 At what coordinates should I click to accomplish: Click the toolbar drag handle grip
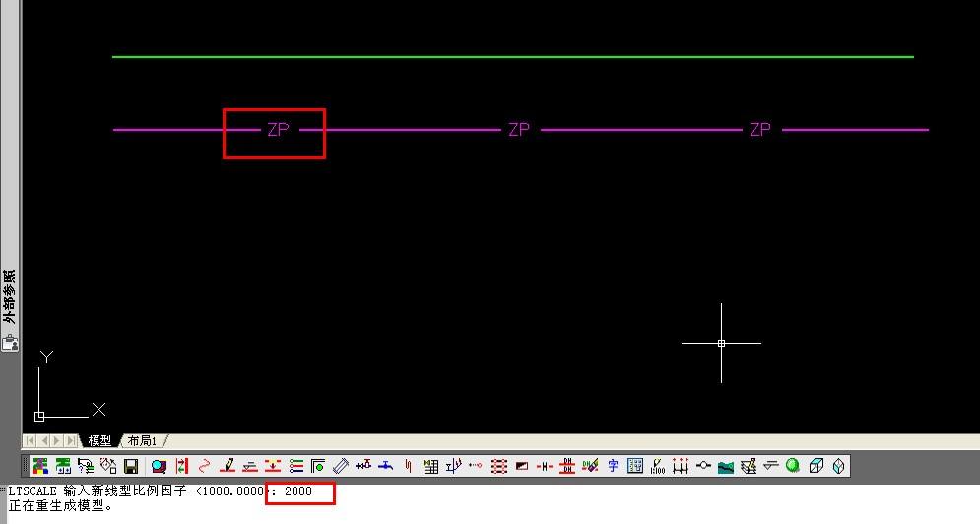(x=26, y=466)
